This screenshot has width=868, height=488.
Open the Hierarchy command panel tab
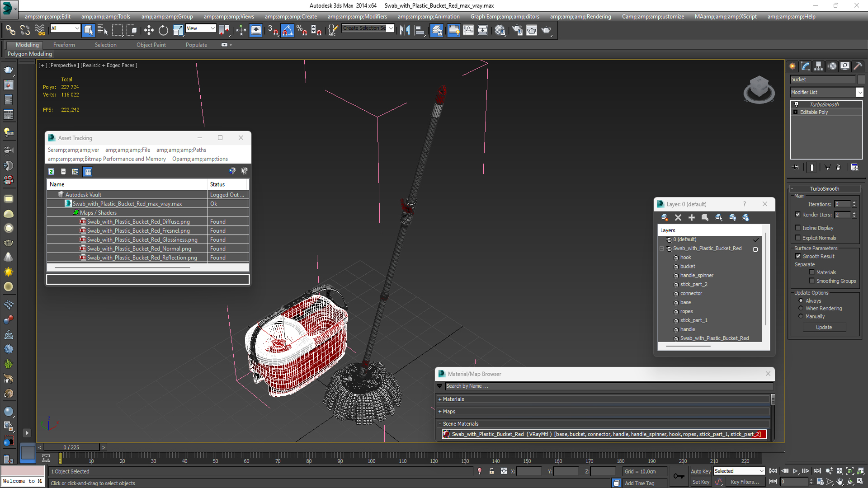click(819, 66)
